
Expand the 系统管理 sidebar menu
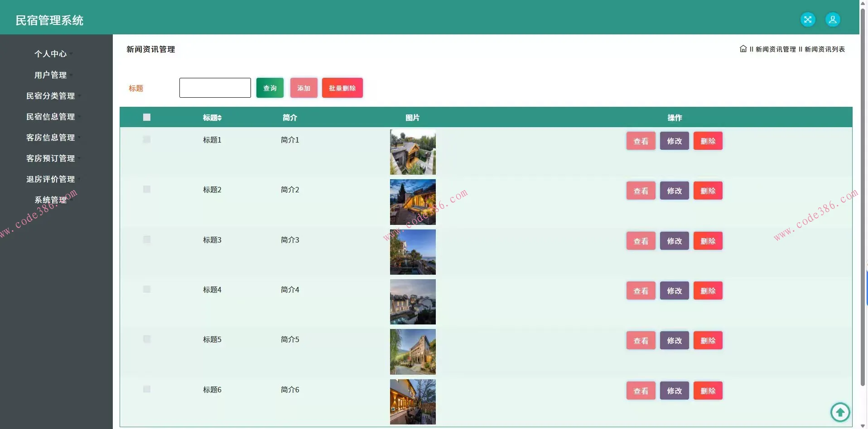pyautogui.click(x=51, y=200)
